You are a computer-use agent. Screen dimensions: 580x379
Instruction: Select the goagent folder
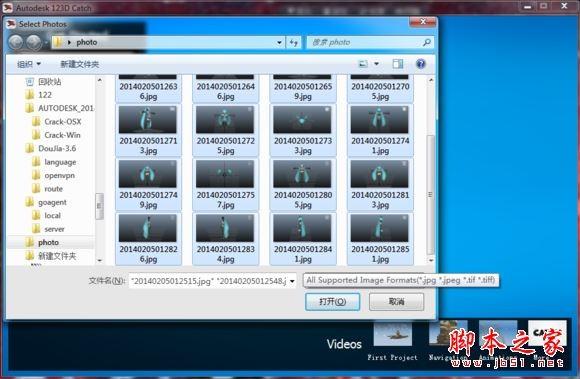(52, 202)
